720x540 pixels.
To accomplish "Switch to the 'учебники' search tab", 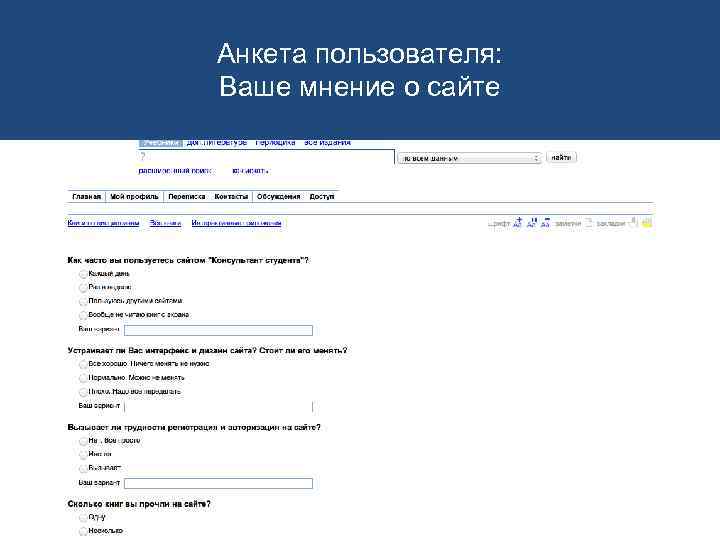I will 160,143.
